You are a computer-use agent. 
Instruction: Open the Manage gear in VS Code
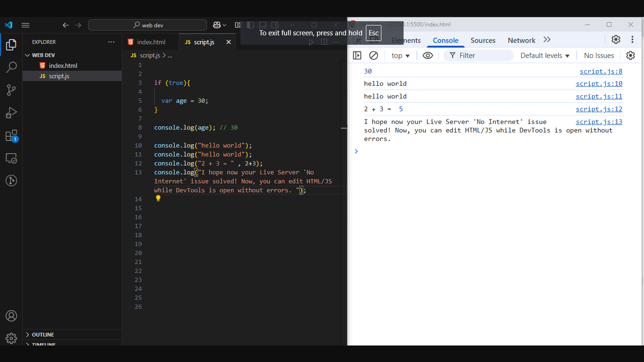(x=11, y=338)
